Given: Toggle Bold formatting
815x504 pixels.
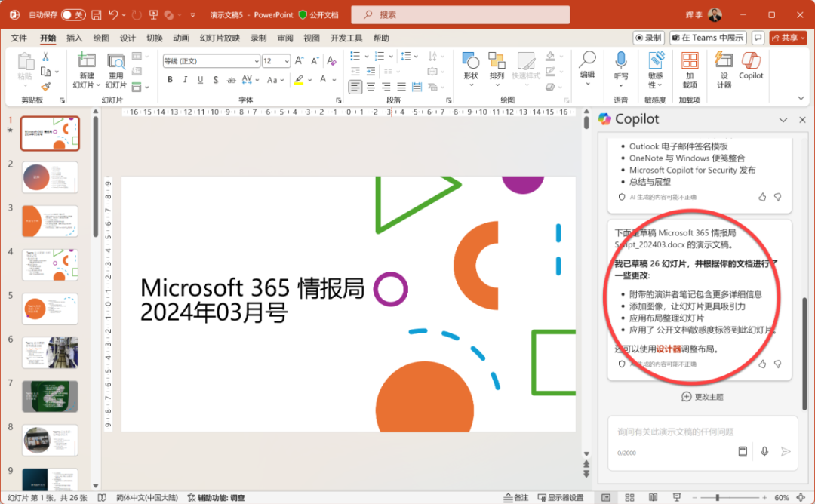Looking at the screenshot, I should [x=170, y=79].
